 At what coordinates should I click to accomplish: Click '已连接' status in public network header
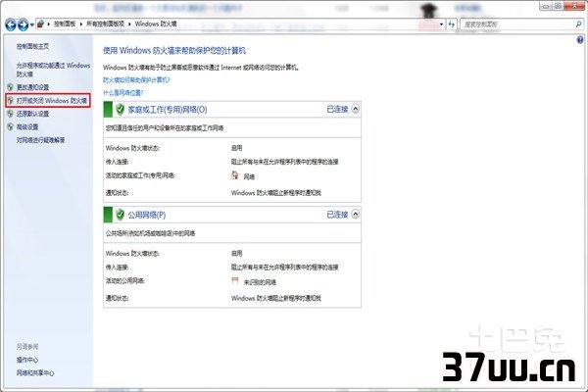pyautogui.click(x=337, y=215)
